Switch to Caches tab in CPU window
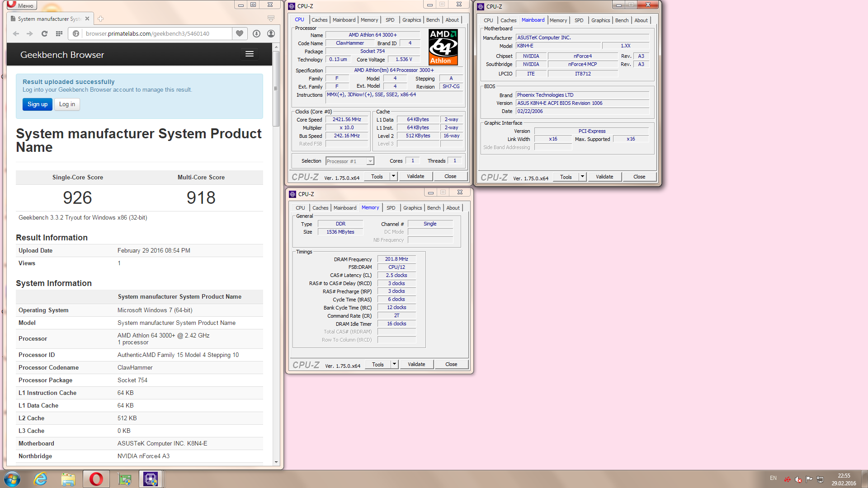 (319, 20)
